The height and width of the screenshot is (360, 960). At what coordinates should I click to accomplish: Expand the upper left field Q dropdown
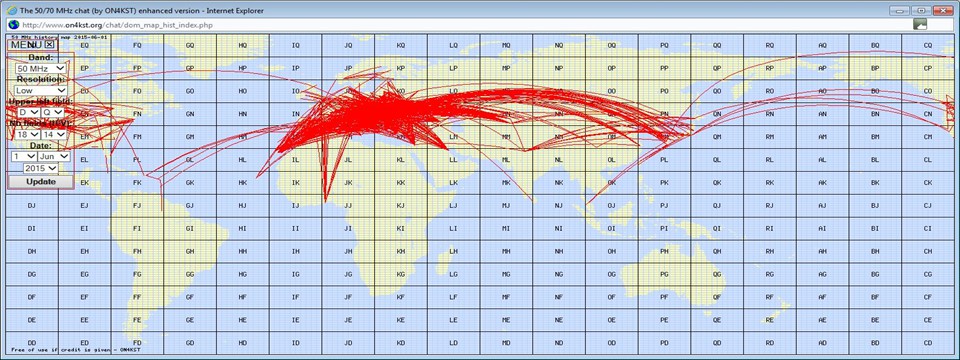(53, 113)
